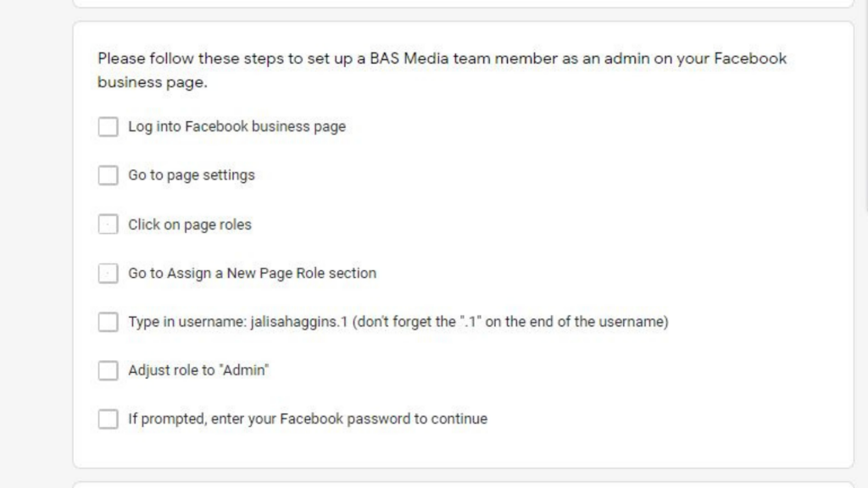Click the partially visible form card at the top
The image size is (868, 488).
tap(463, 3)
